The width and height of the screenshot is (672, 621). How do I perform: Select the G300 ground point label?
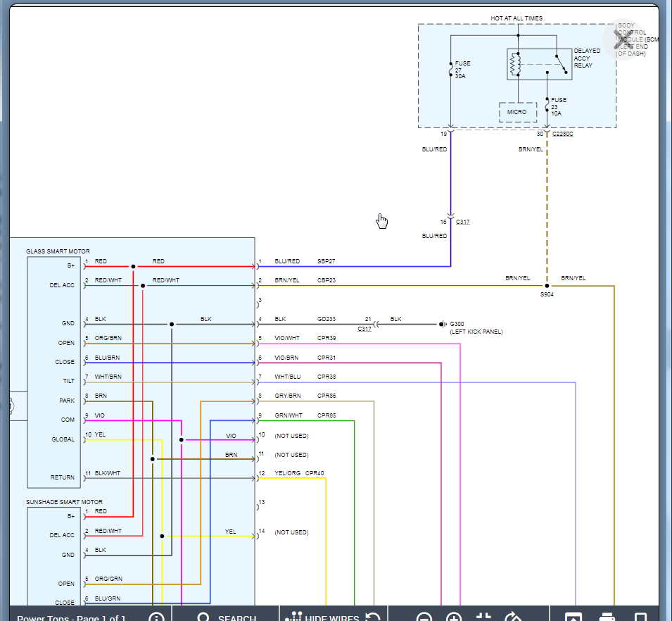click(x=457, y=324)
